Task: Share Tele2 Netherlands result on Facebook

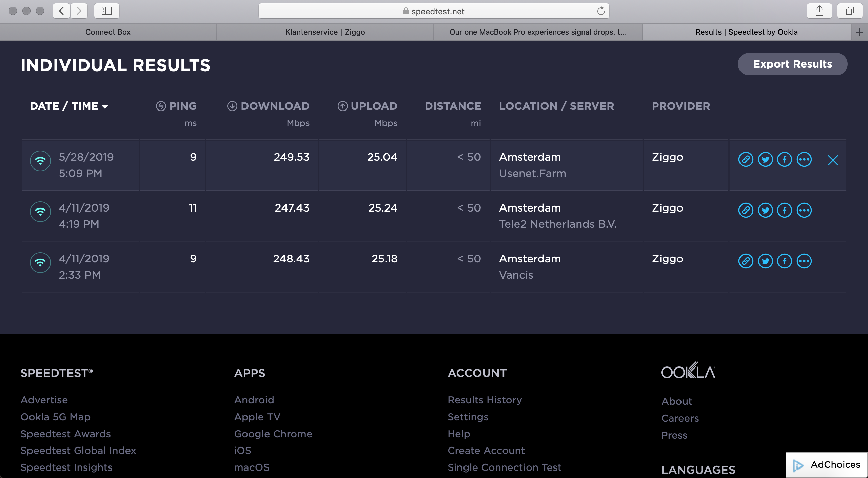Action: pyautogui.click(x=785, y=210)
